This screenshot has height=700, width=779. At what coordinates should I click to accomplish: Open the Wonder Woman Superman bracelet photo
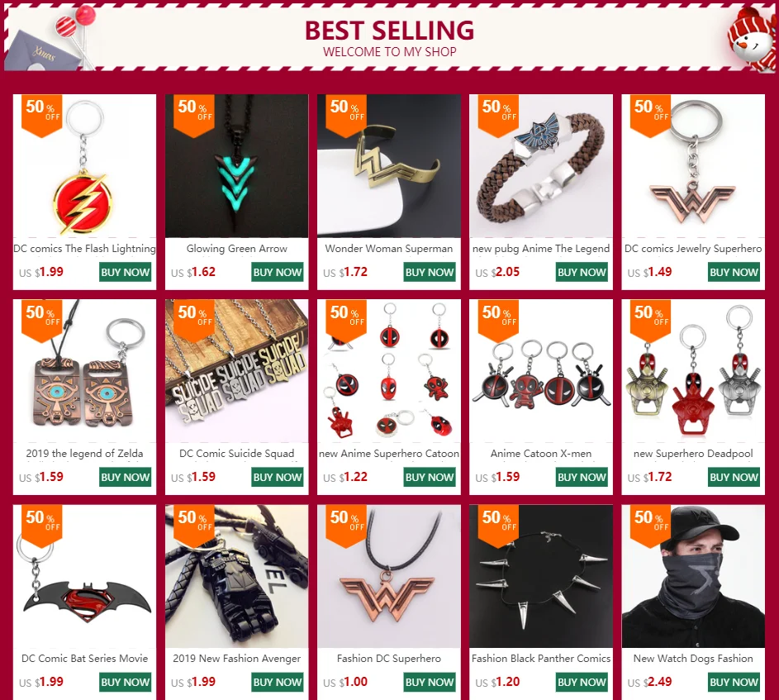pyautogui.click(x=389, y=166)
